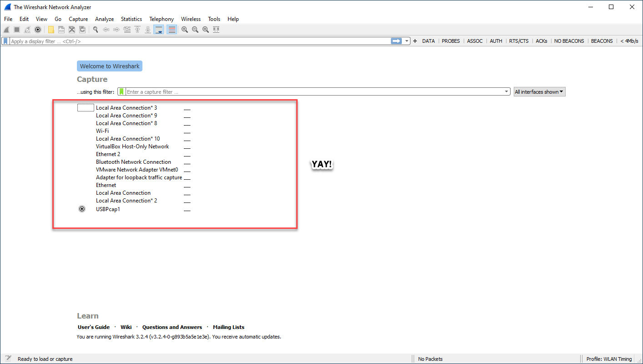Click the plus icon to add filter button
This screenshot has height=364, width=643.
tap(415, 41)
